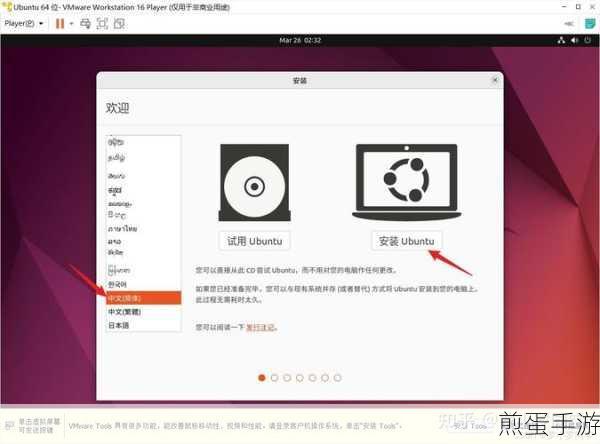Open the 发行注记 release notes link
Screen dimensions: 600x444
pyautogui.click(x=260, y=327)
